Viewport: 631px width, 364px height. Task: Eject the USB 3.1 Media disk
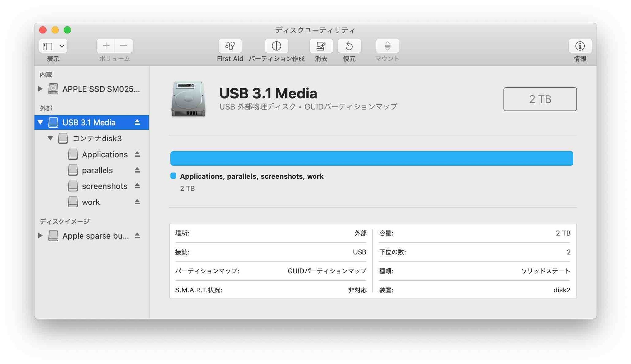pyautogui.click(x=137, y=122)
